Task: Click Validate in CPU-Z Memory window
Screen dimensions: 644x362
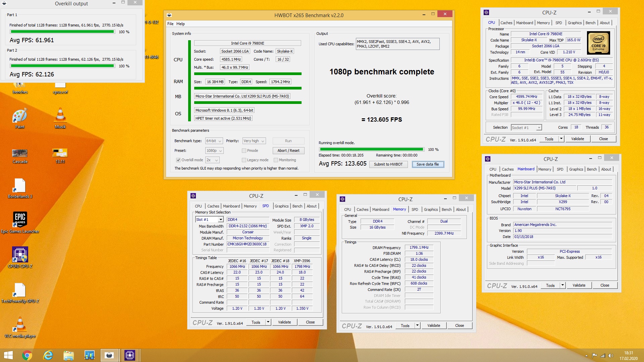Action: [434, 325]
